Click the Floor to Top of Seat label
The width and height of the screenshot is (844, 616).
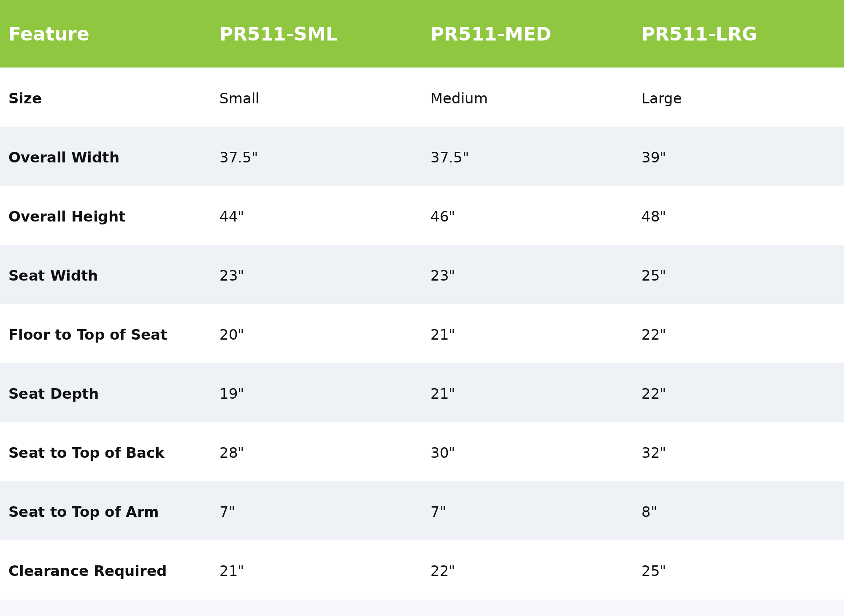click(x=88, y=335)
